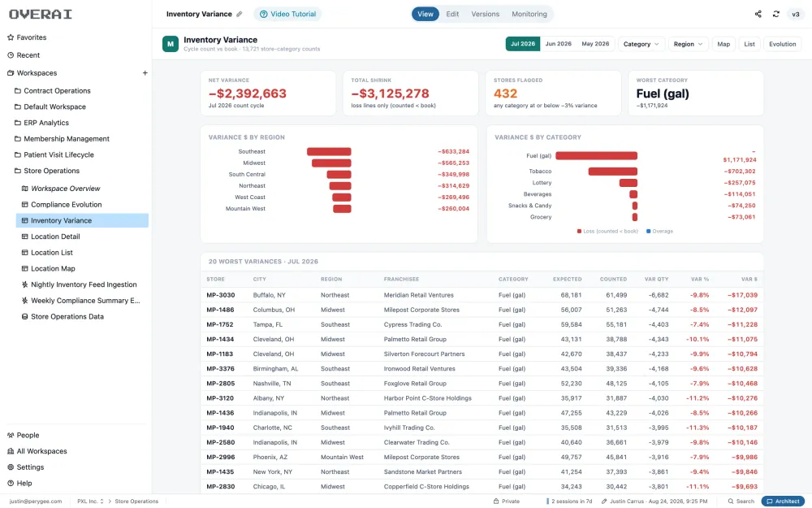Screen dimensions: 812x508
Task: Open the Settings gear in sidebar
Action: point(11,467)
